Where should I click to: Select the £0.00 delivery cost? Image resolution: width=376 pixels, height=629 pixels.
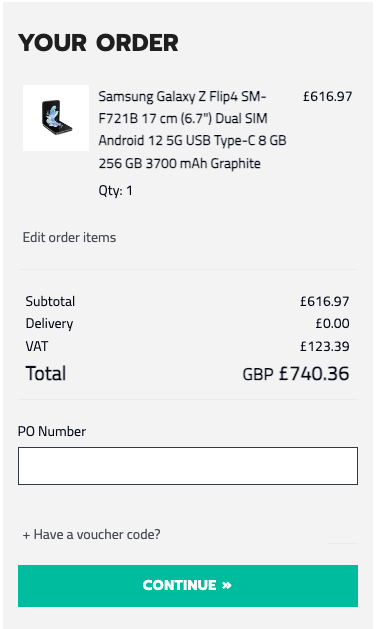pyautogui.click(x=332, y=323)
